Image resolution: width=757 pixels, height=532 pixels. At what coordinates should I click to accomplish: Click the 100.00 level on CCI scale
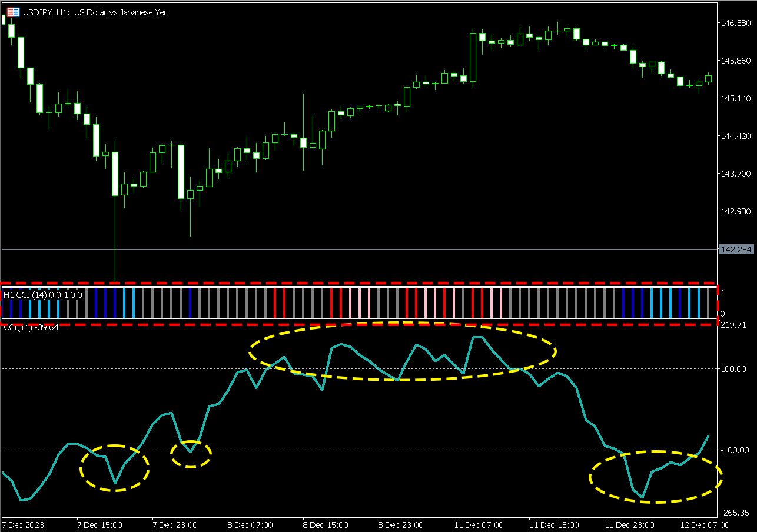point(733,369)
